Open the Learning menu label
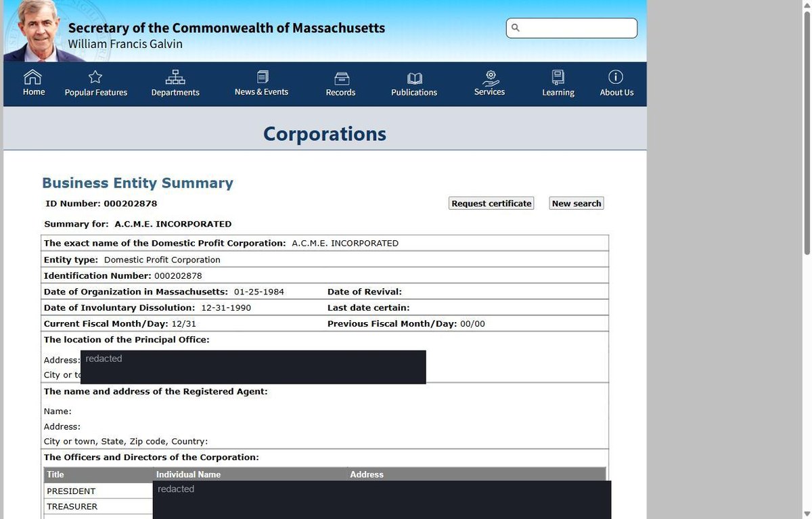812x519 pixels. (x=558, y=93)
